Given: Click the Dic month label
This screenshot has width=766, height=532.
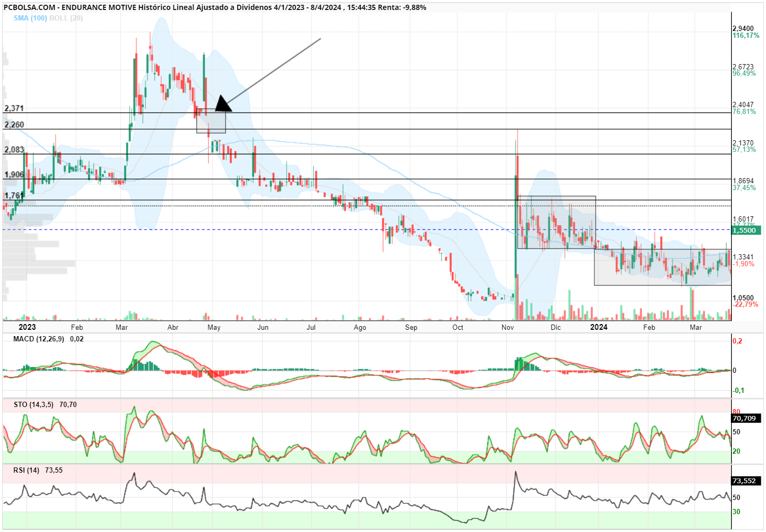Looking at the screenshot, I should coord(555,327).
